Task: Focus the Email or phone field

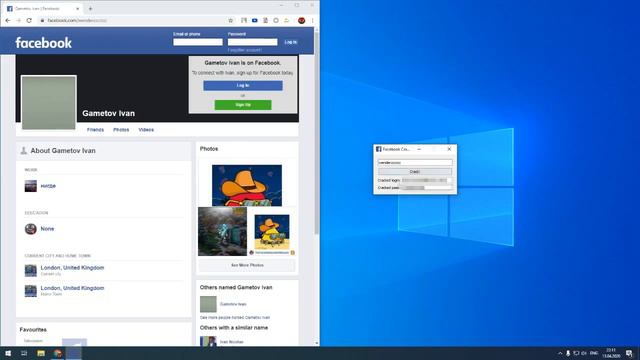Action: 198,42
